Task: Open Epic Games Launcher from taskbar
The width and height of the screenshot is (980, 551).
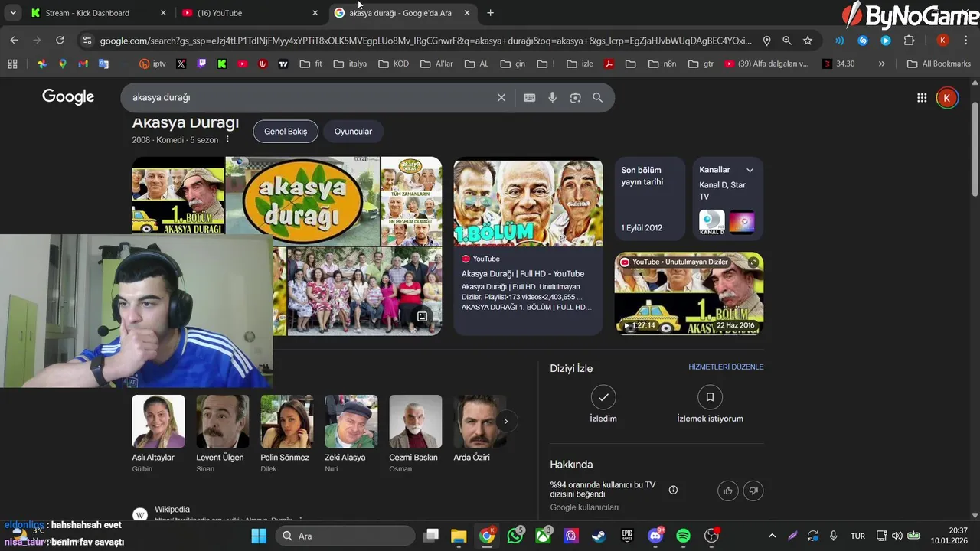Action: [x=627, y=536]
